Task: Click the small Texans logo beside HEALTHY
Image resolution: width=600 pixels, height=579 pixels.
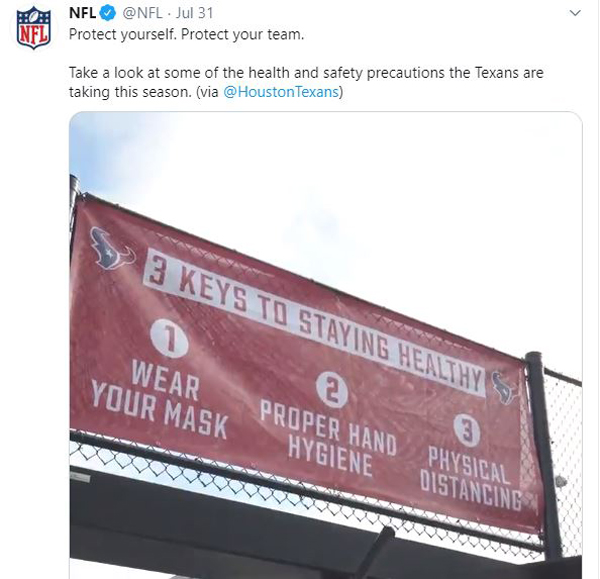Action: pos(503,388)
